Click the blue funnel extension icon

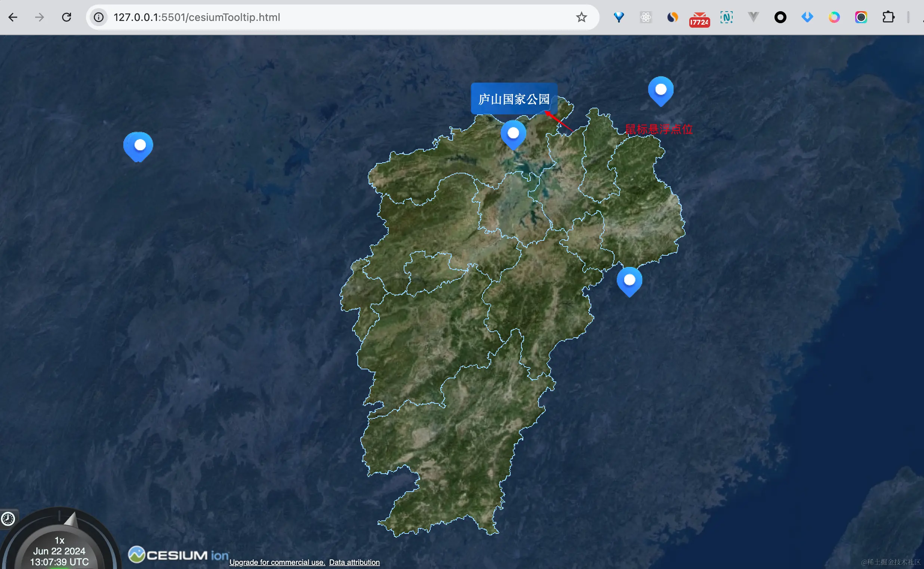619,17
